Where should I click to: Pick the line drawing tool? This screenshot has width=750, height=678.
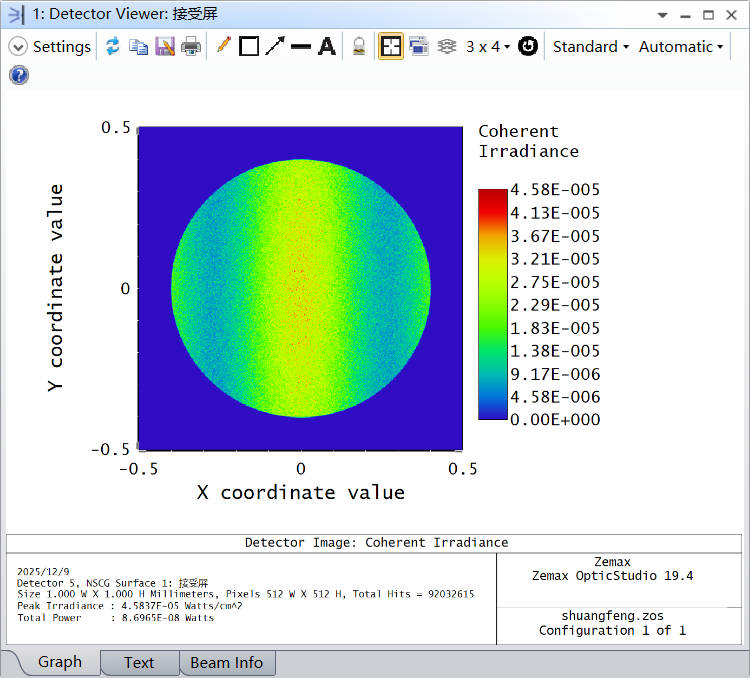point(301,46)
